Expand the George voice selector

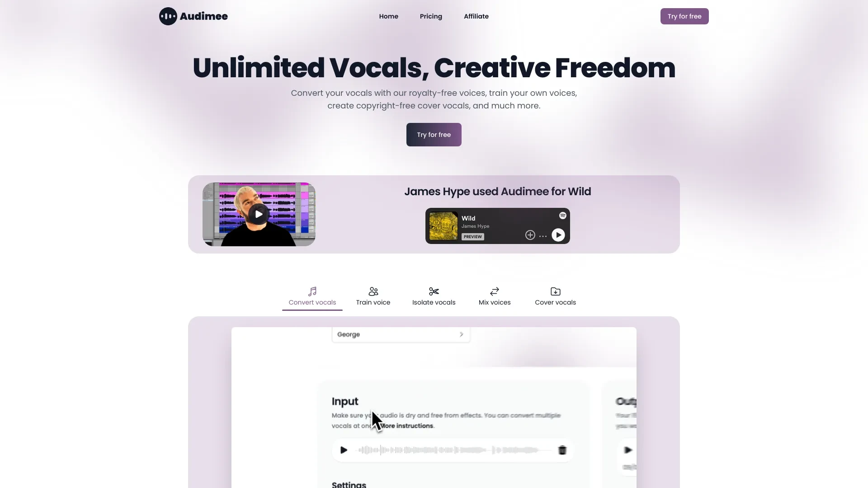point(462,334)
